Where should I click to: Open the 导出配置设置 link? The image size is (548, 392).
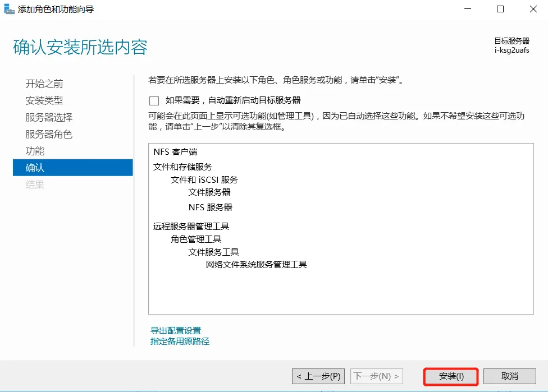[176, 330]
